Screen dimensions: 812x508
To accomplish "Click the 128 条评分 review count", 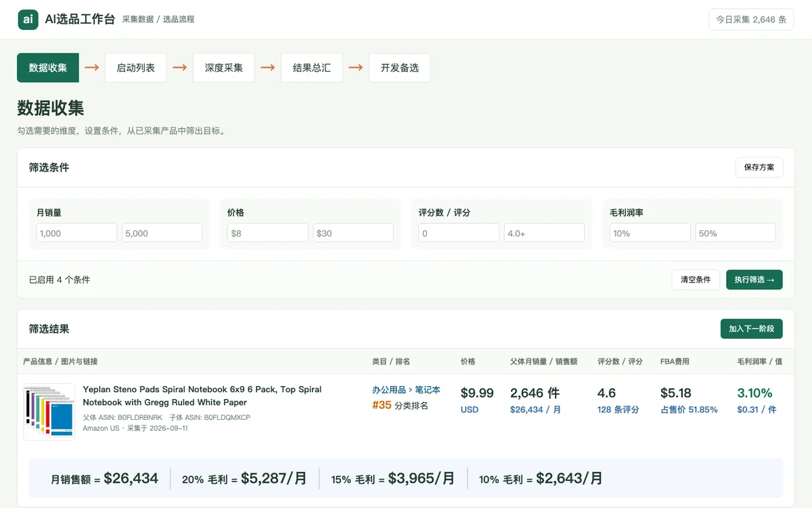I will point(618,410).
